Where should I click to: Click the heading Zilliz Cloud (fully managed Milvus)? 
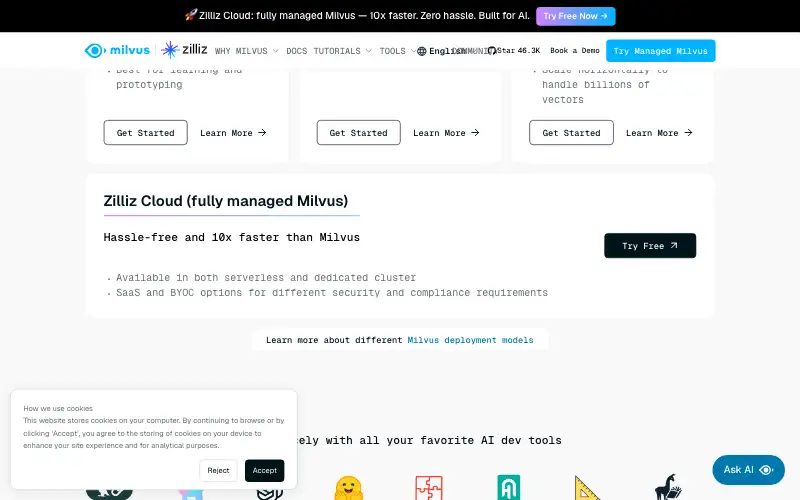pos(226,201)
